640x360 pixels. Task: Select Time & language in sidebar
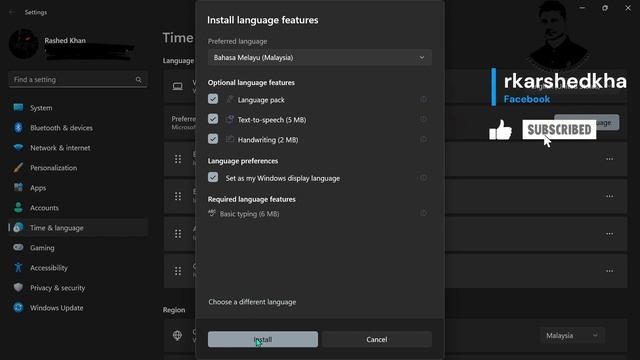coord(78,228)
